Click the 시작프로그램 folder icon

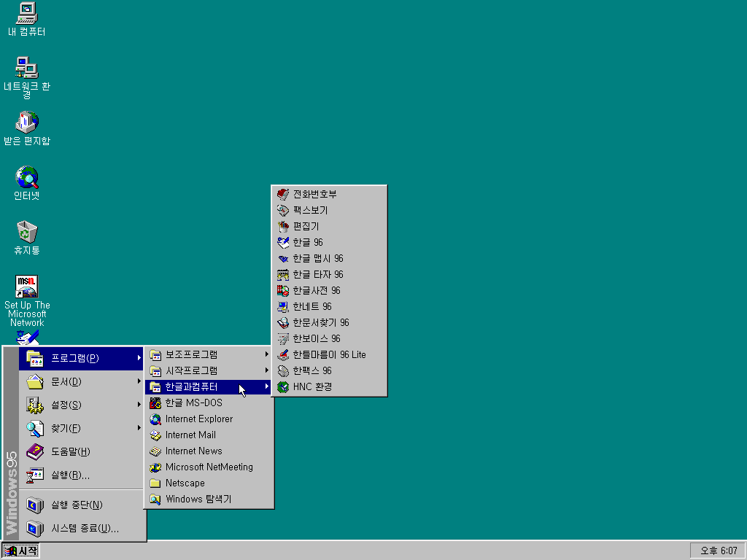(x=155, y=370)
